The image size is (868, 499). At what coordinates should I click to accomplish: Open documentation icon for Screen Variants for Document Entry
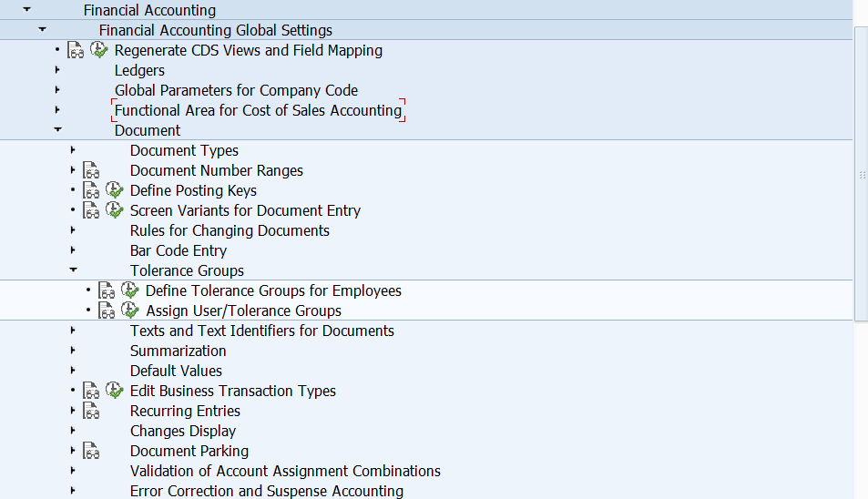pyautogui.click(x=91, y=210)
